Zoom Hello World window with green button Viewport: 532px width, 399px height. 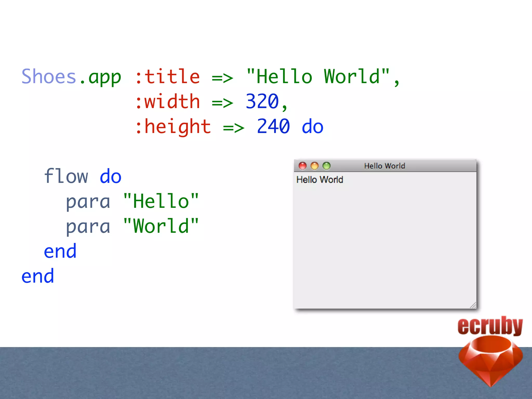point(327,166)
